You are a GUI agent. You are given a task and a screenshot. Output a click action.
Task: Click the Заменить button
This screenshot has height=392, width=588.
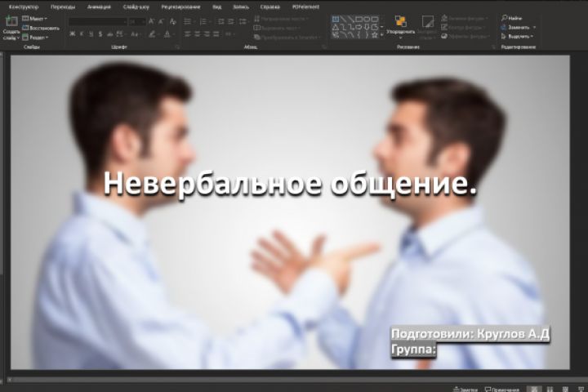pyautogui.click(x=516, y=28)
